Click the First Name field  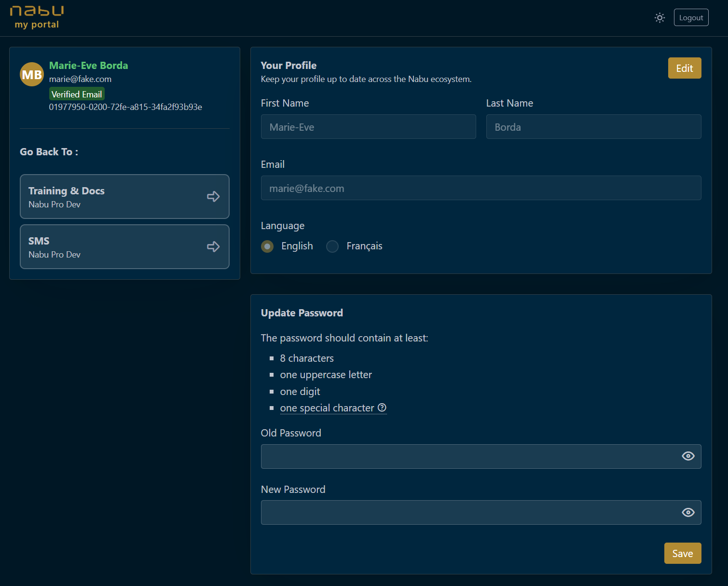point(368,127)
